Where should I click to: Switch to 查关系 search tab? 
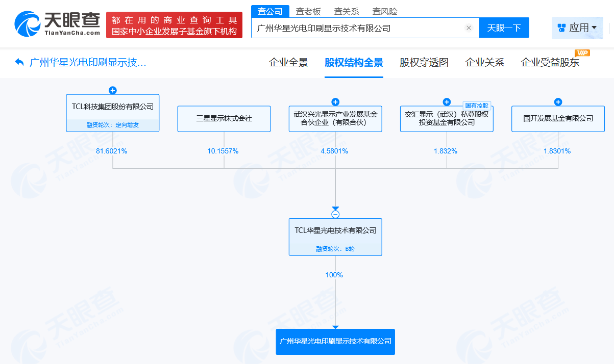click(347, 11)
